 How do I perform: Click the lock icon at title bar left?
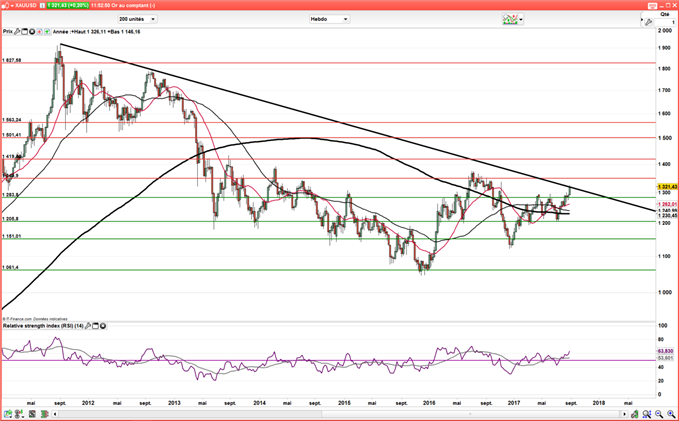[x=5, y=6]
